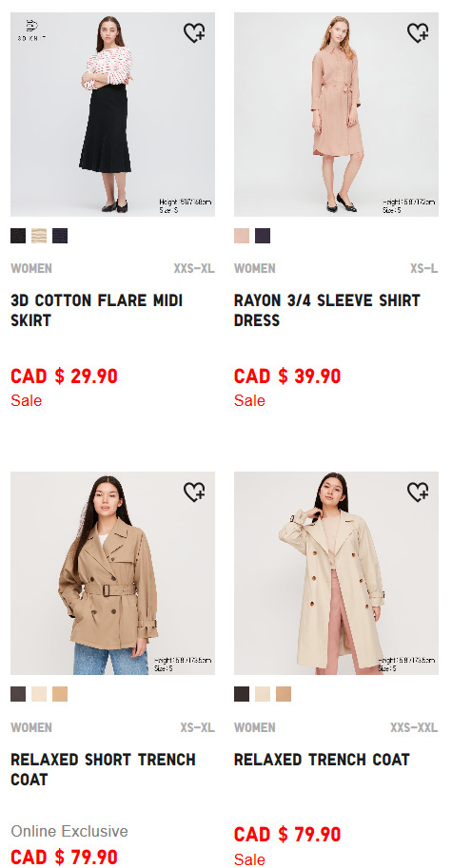Add 3D Cotton Flare Midi Skirt to wishlist
The image size is (452, 868).
pos(194,33)
